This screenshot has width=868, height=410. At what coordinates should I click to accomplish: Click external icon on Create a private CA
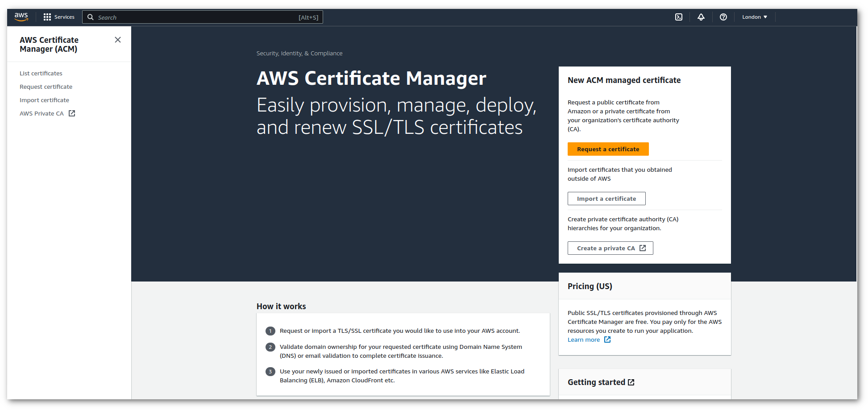pyautogui.click(x=643, y=248)
